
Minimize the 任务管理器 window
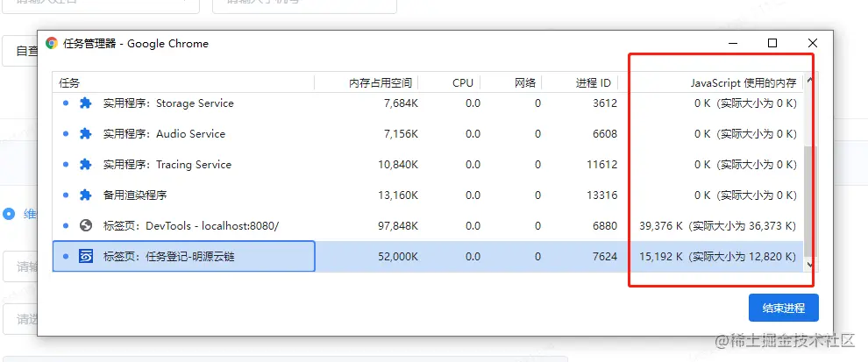(x=733, y=43)
